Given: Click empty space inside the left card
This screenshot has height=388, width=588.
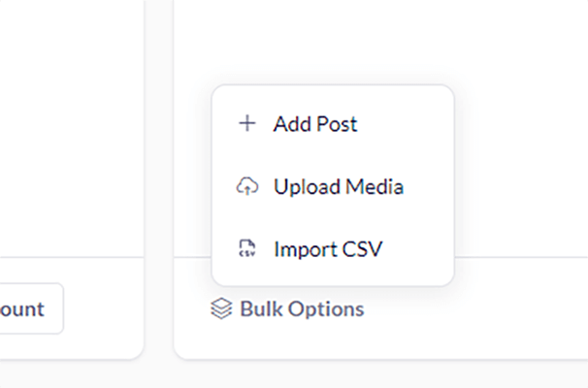Looking at the screenshot, I should pyautogui.click(x=68, y=126).
